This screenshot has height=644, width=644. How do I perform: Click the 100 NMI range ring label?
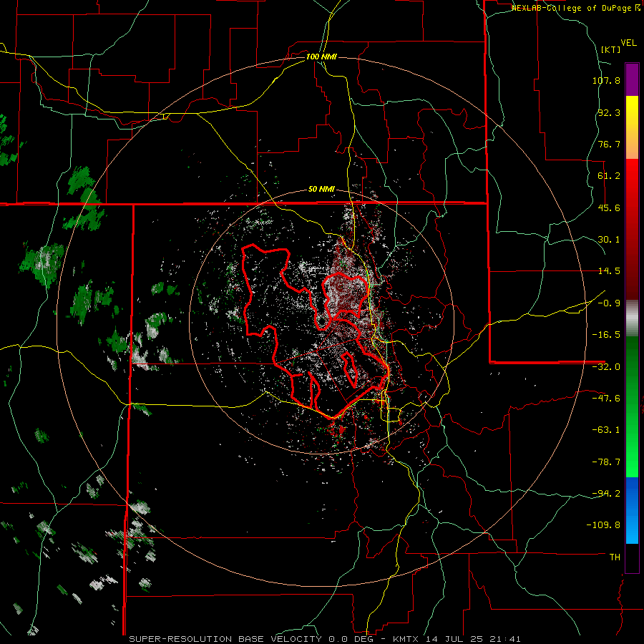point(321,57)
